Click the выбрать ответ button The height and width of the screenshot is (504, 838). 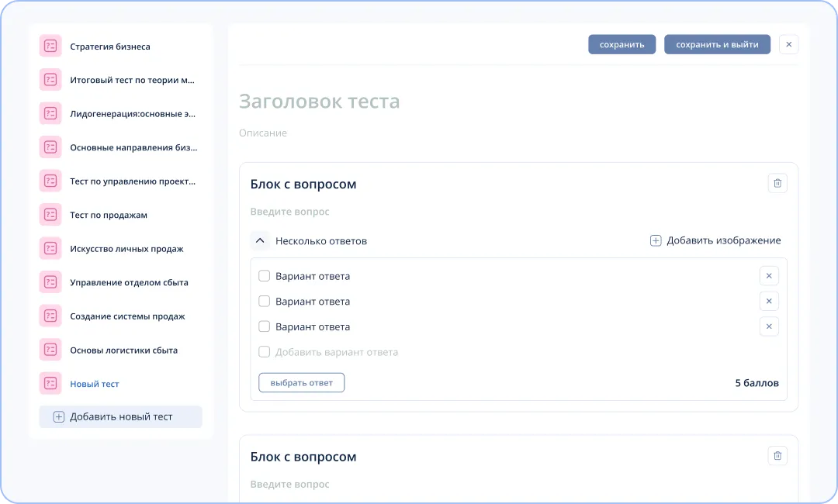[301, 383]
